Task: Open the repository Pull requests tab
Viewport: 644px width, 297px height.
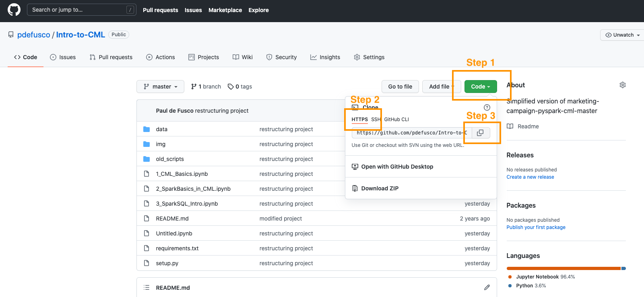Action: pyautogui.click(x=111, y=57)
